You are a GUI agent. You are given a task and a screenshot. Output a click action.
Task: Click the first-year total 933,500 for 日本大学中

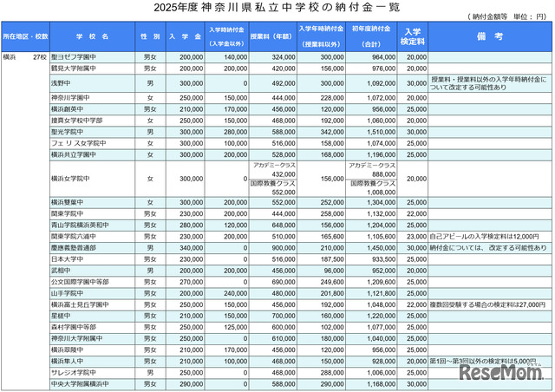pos(383,259)
